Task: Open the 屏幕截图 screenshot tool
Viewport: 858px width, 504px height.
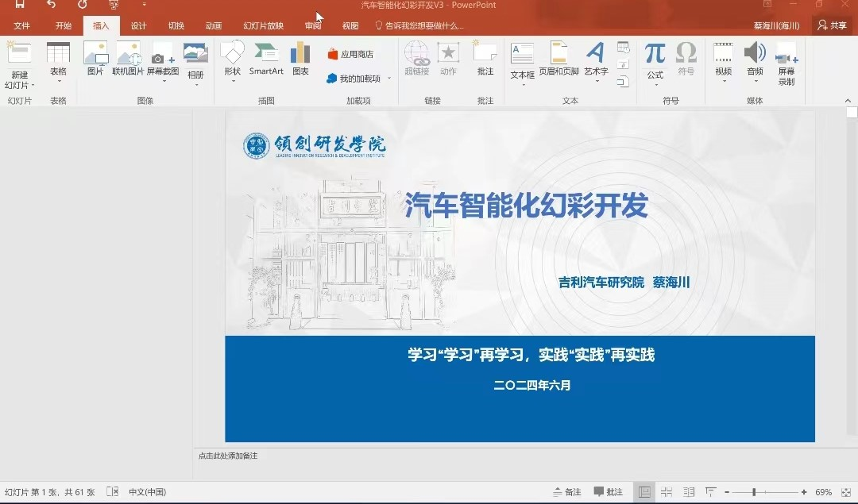Action: (163, 61)
